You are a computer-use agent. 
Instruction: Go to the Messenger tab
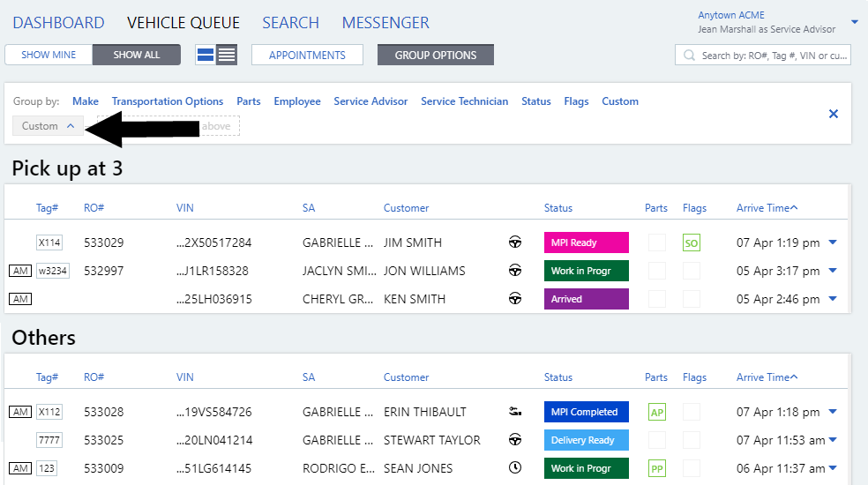[x=385, y=23]
